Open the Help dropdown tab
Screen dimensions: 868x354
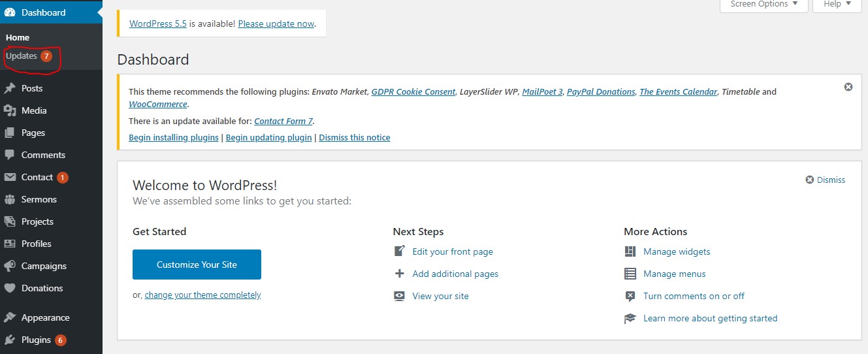pos(837,4)
